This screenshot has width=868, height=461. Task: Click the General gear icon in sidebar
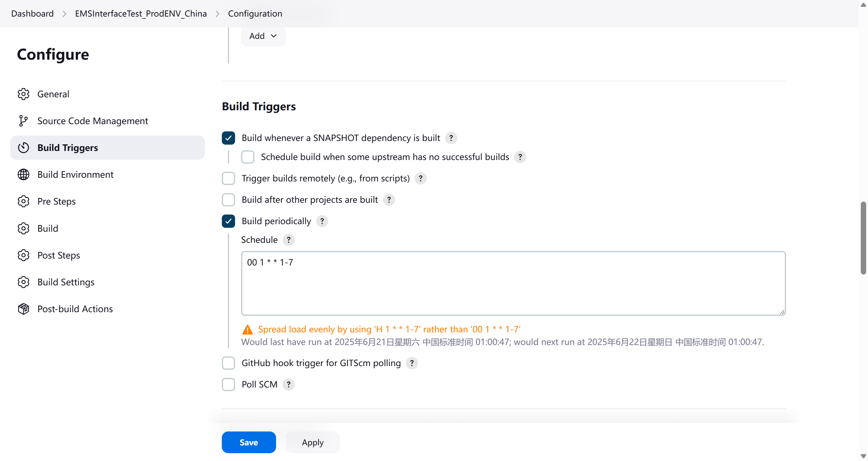tap(23, 94)
